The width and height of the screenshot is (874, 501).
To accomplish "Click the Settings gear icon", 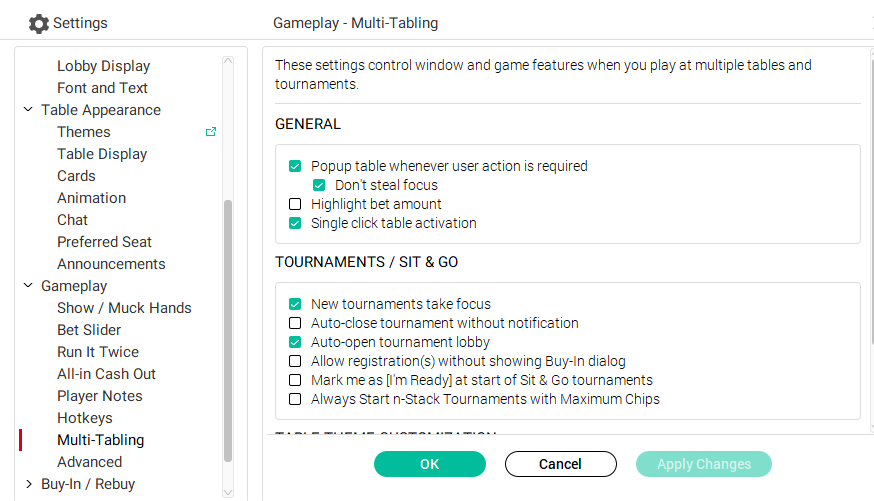I will [x=38, y=23].
